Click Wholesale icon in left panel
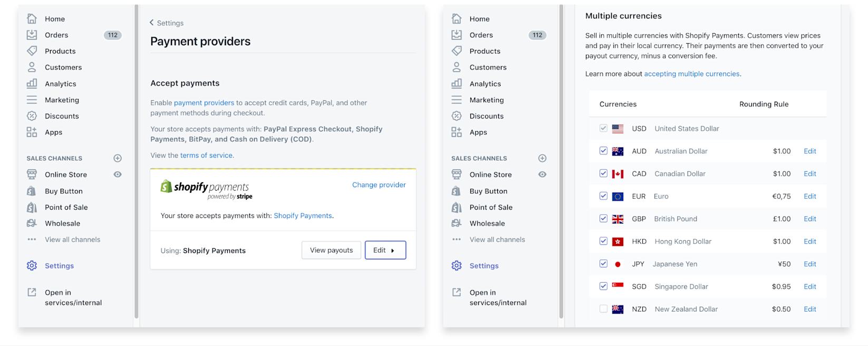The height and width of the screenshot is (346, 868). [32, 223]
